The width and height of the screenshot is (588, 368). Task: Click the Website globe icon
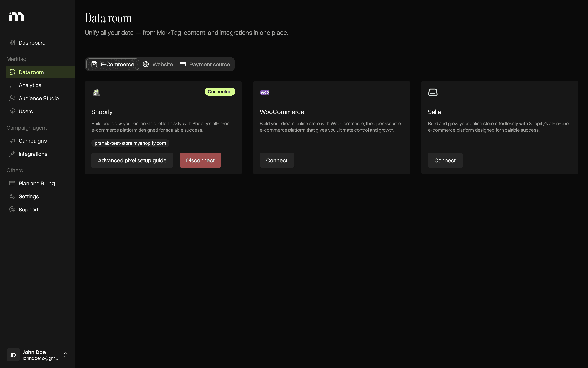coord(146,64)
